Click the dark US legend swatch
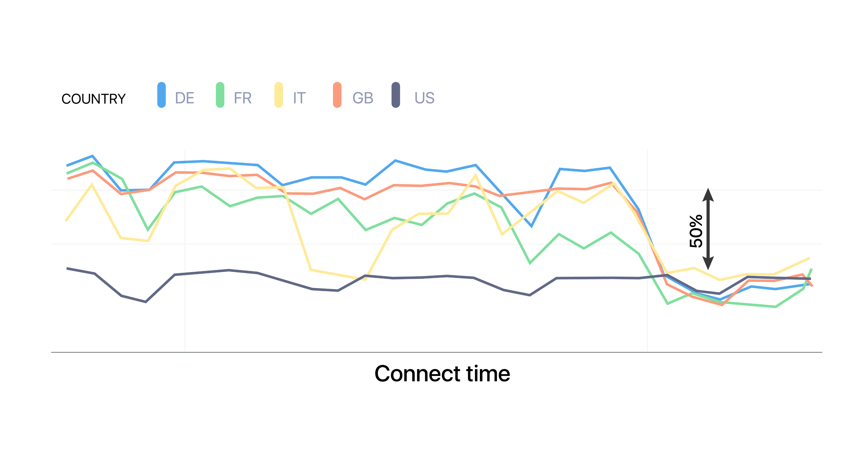The image size is (868, 458). 396,95
